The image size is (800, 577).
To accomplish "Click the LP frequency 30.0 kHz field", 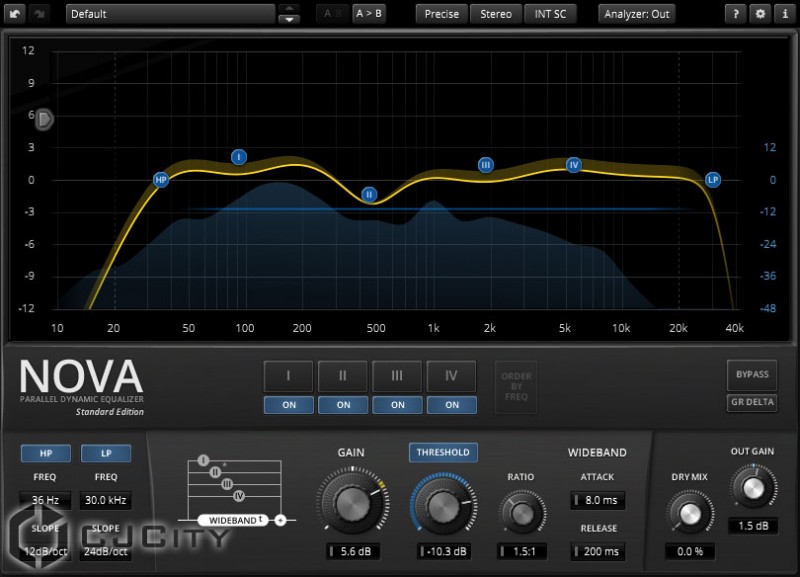I will coord(106,500).
